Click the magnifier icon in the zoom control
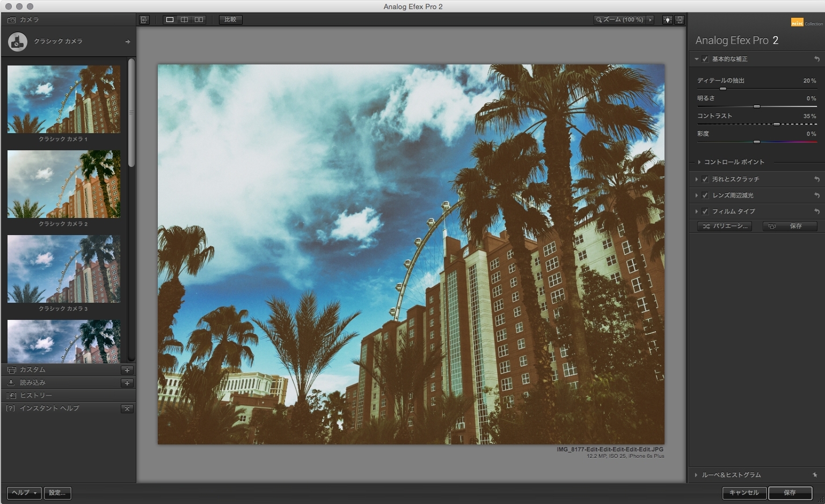 [x=598, y=20]
